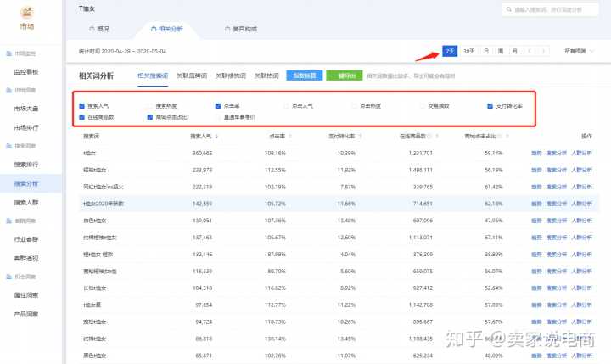The image size is (611, 364).
Task: Click the search magnifier icon in top box
Action: click(509, 9)
